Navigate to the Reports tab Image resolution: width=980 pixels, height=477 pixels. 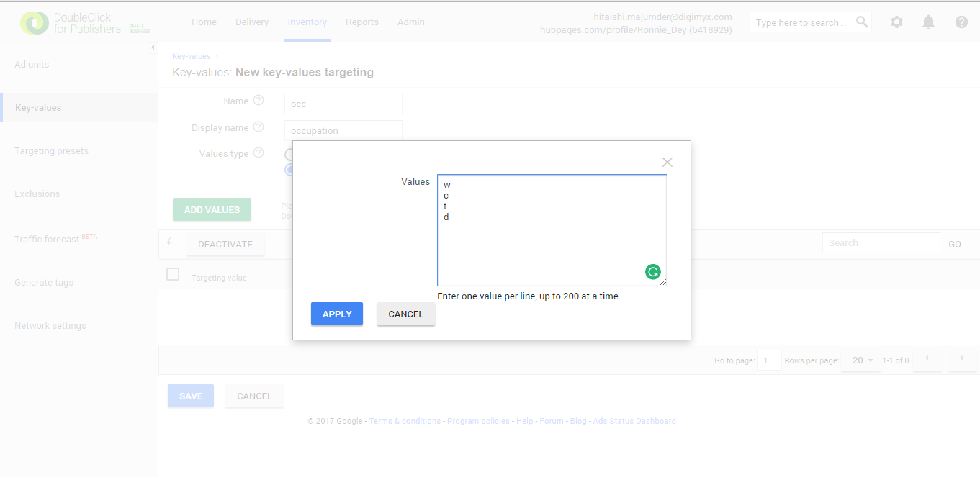(x=362, y=22)
